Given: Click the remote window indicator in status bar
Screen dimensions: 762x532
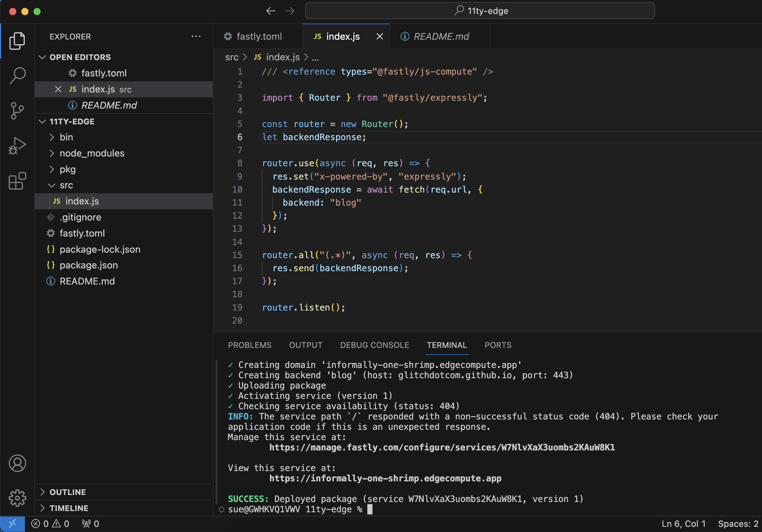Looking at the screenshot, I should point(12,524).
